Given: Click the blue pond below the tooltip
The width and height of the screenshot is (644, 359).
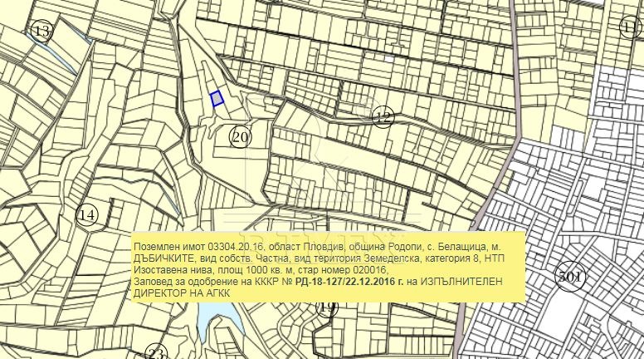Looking at the screenshot, I should [x=216, y=315].
